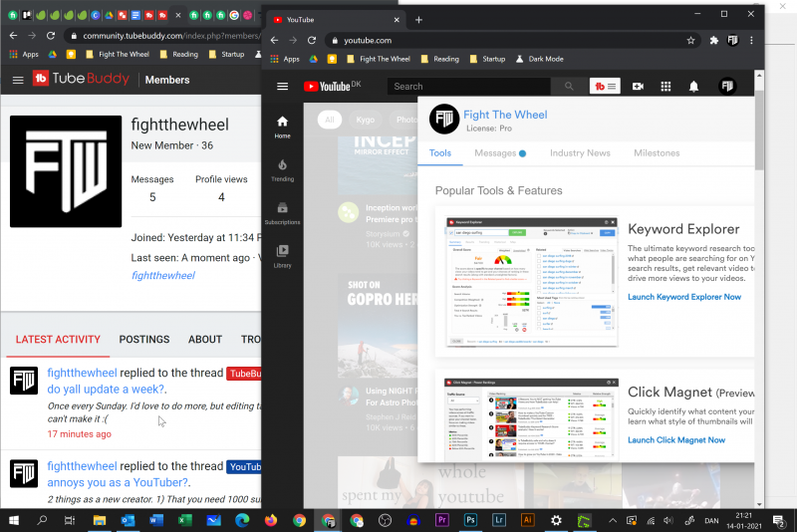Show hidden system tray icons
Viewport: 797px width, 532px height.
pos(614,520)
